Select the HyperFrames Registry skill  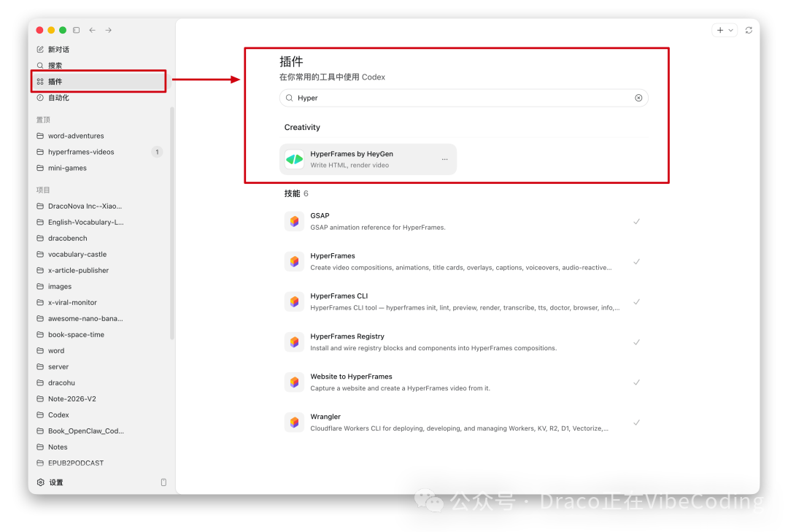(x=464, y=342)
